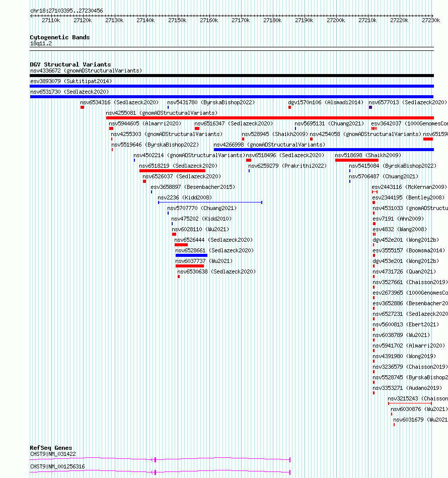Select variant nsv5431780 (ByrskaBishop2022)

coord(211,102)
